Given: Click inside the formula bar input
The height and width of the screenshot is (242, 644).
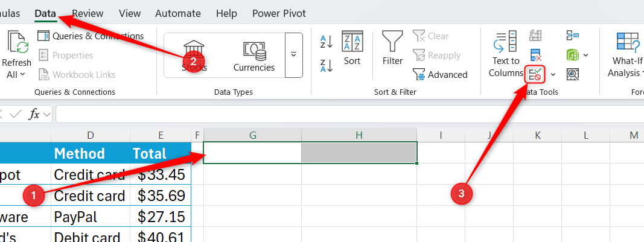Looking at the screenshot, I should point(349,114).
